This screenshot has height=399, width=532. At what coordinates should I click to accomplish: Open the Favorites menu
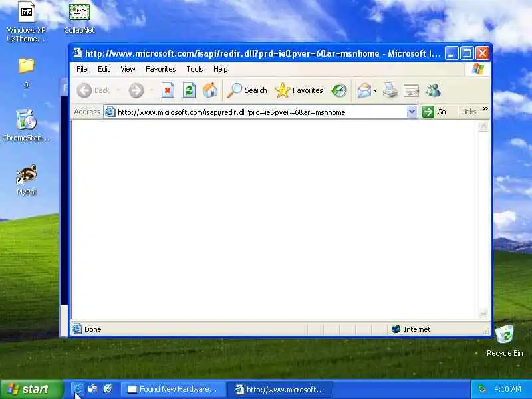(x=160, y=69)
